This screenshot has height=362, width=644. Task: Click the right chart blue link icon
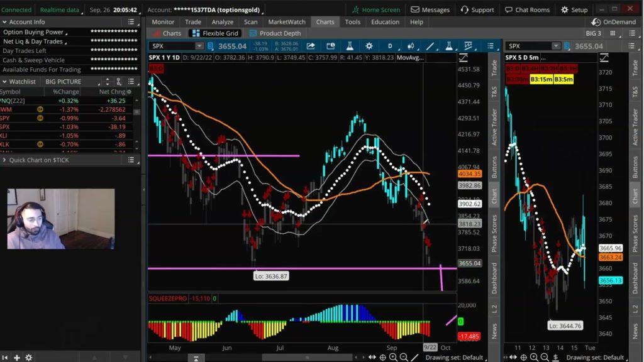[567, 46]
